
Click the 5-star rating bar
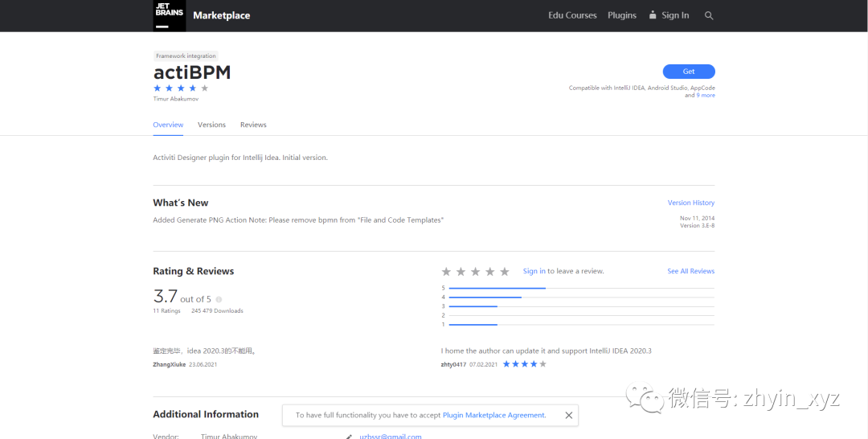coord(581,288)
